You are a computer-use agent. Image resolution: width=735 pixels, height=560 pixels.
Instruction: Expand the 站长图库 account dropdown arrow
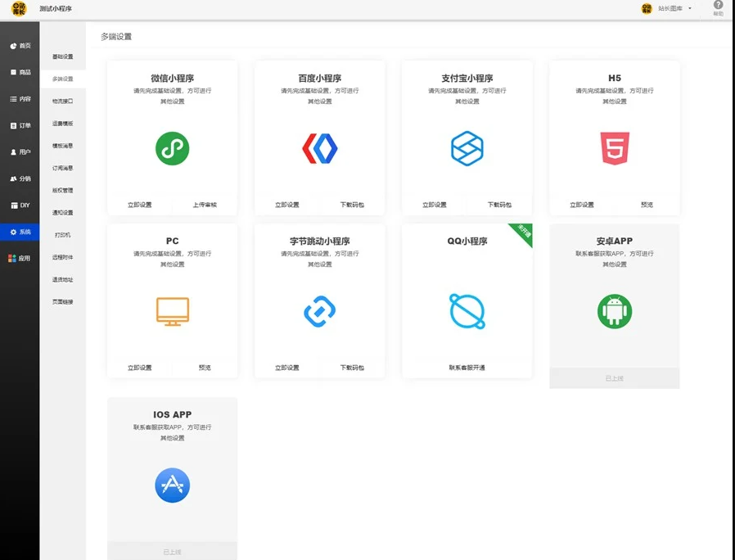690,8
